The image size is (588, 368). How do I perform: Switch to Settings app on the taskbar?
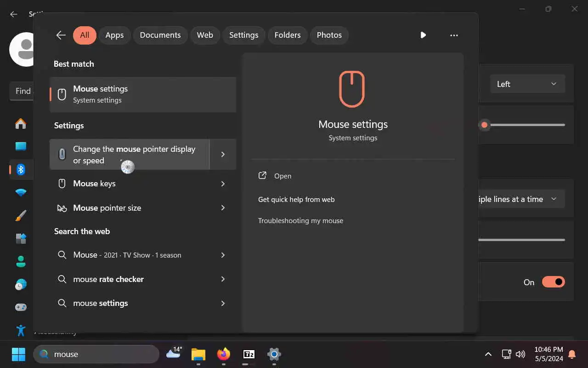tap(274, 354)
